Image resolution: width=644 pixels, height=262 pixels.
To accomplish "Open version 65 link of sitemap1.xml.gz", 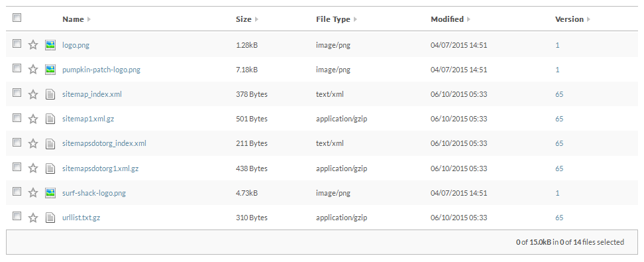I will (559, 119).
